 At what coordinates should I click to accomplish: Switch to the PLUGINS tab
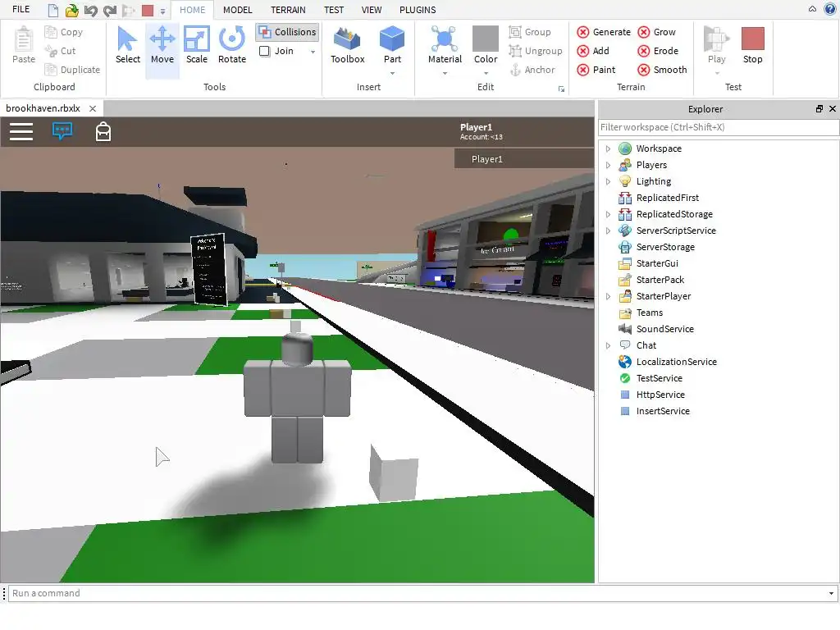click(418, 10)
